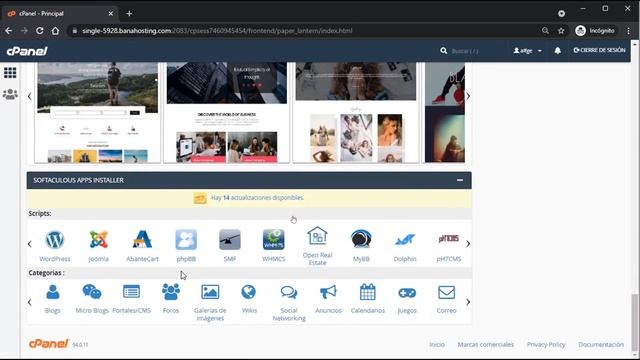Open the Calendarios category
This screenshot has width=640, height=360.
click(367, 299)
